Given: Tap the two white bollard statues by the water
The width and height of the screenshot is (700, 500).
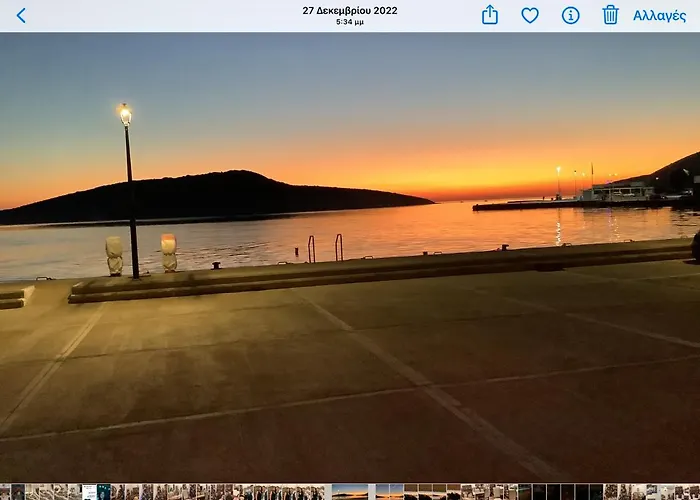Looking at the screenshot, I should (141, 254).
